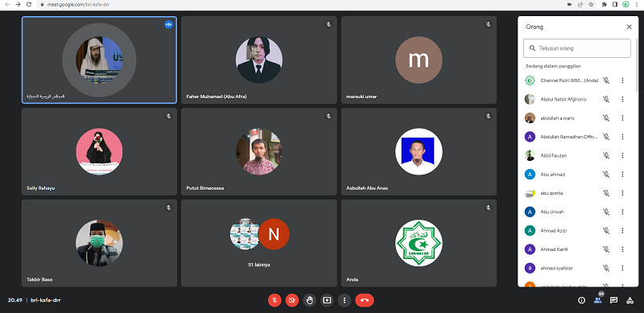
Task: Toggle the people panel icon showing 59
Action: 597,300
